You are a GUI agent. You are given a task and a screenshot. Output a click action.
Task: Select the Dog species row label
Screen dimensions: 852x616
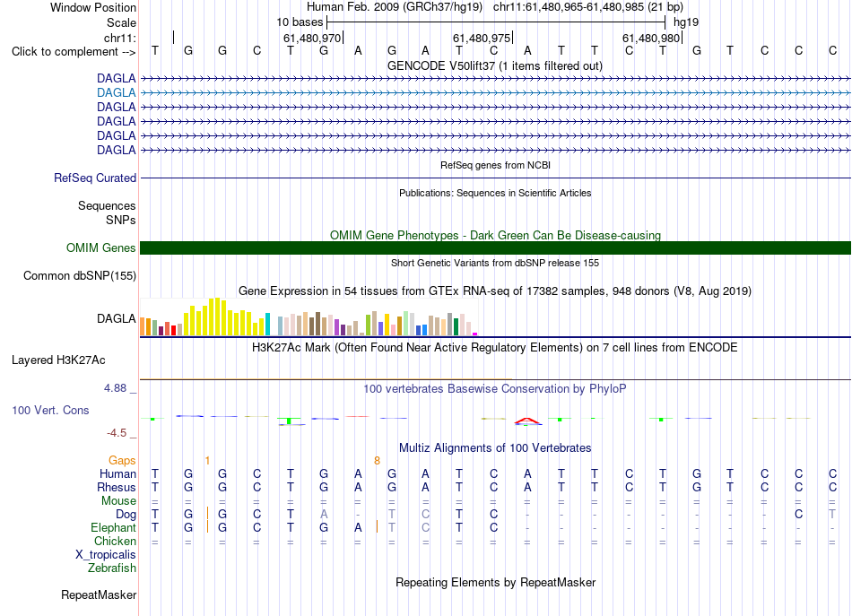tap(126, 515)
